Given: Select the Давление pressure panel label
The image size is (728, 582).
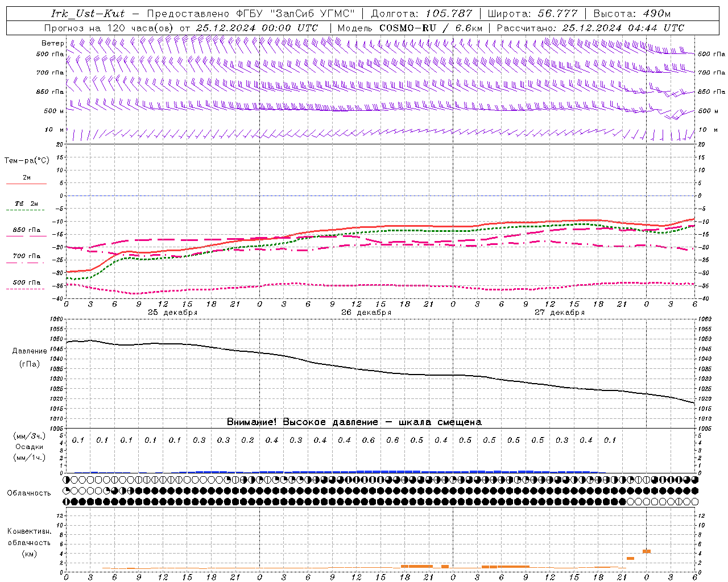Looking at the screenshot, I should pyautogui.click(x=29, y=351).
